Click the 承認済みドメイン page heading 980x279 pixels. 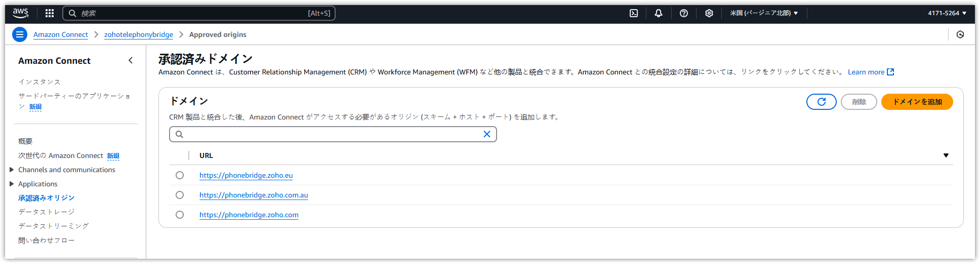coord(206,59)
